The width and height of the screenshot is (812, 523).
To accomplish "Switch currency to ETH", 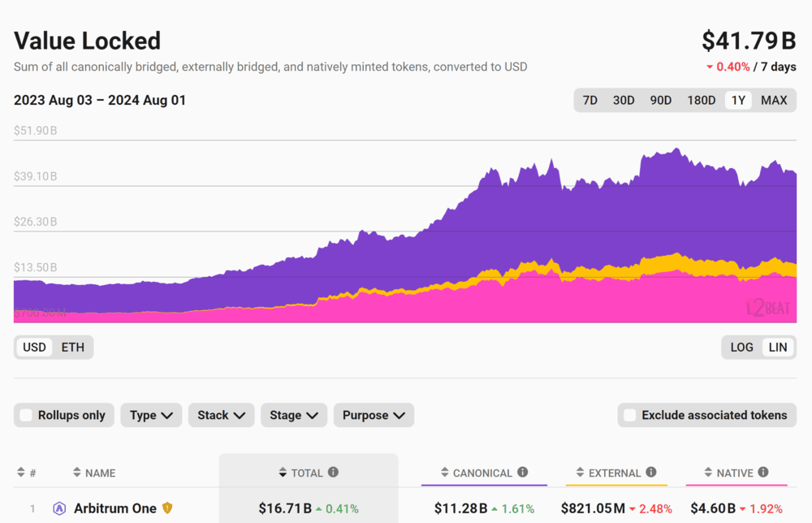I will coord(72,347).
